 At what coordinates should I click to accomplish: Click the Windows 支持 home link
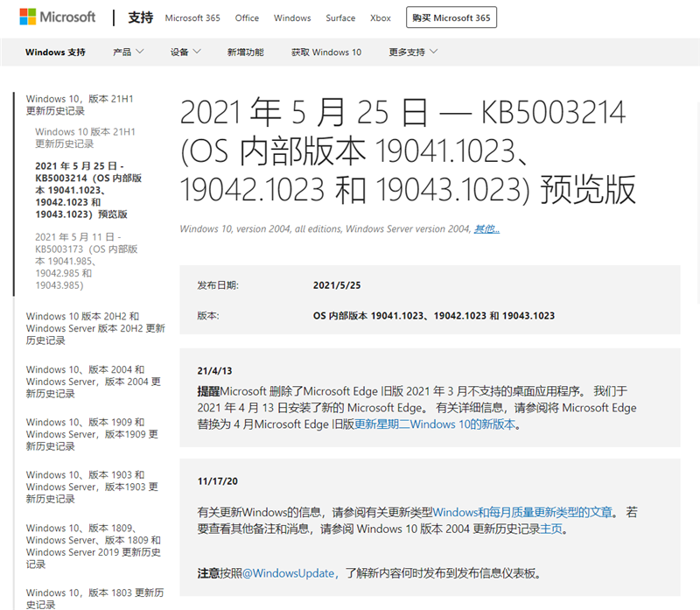click(x=56, y=53)
